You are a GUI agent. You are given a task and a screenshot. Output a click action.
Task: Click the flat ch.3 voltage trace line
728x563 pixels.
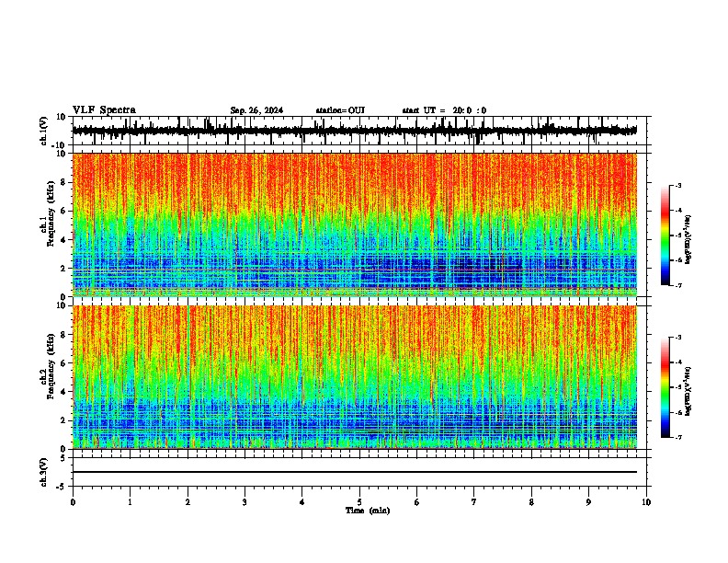(x=355, y=472)
